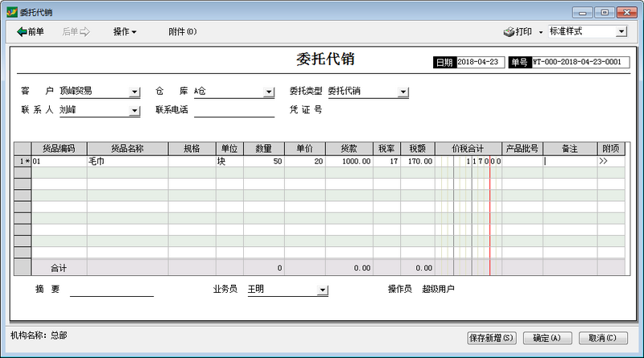Minimize the 委托代销 window

(x=582, y=13)
